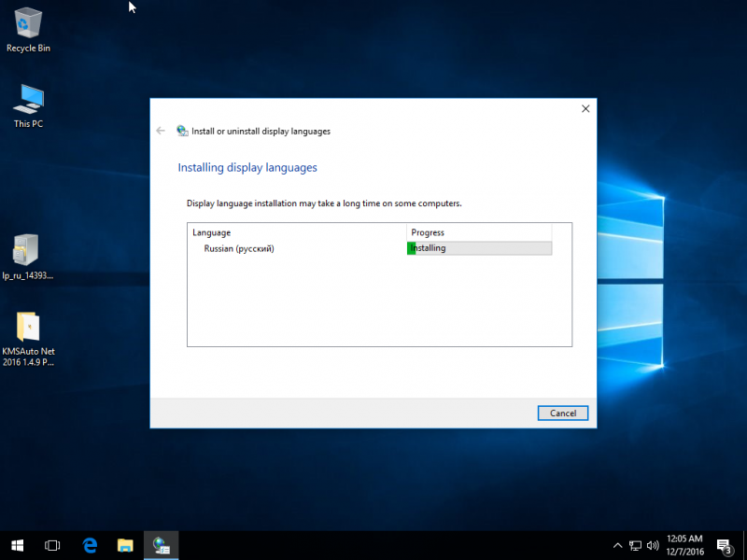Open the volume control tray icon

tap(653, 546)
